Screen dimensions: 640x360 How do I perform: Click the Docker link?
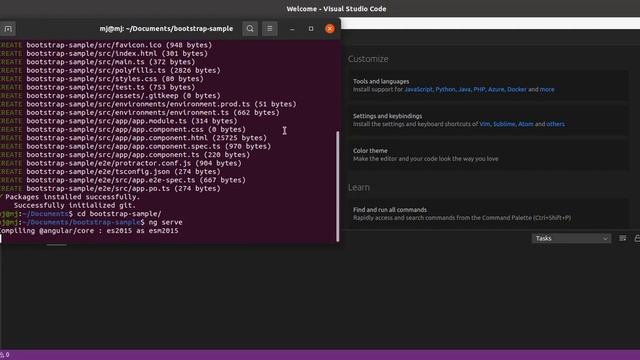point(517,89)
